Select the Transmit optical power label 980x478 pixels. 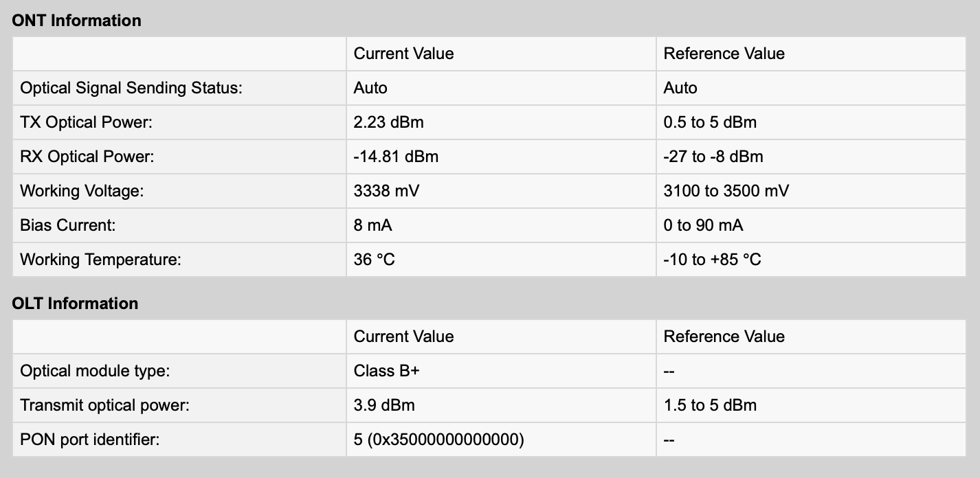(x=104, y=405)
